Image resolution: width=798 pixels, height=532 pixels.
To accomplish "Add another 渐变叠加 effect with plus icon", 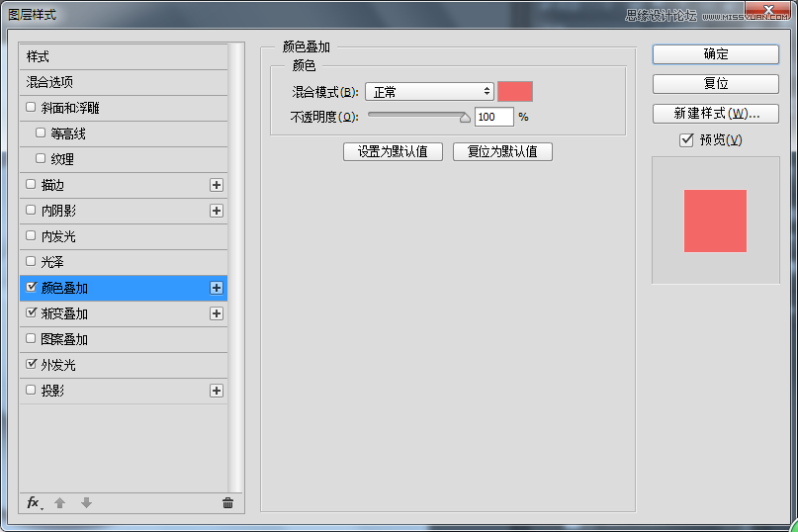I will pyautogui.click(x=217, y=313).
